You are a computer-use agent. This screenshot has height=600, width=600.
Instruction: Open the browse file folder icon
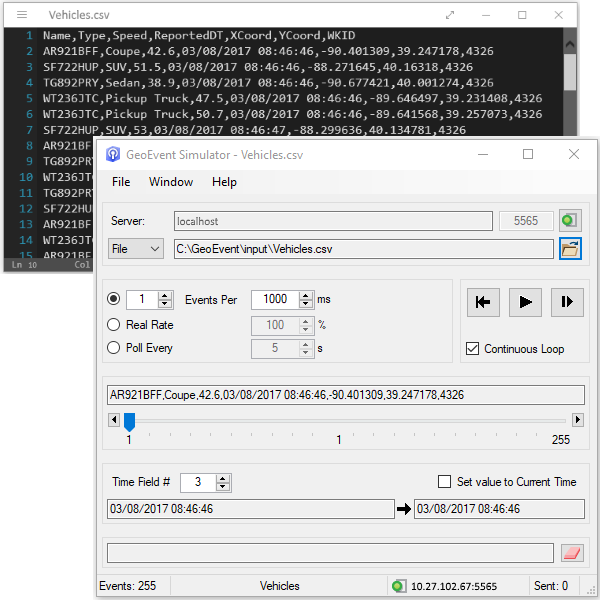point(570,249)
